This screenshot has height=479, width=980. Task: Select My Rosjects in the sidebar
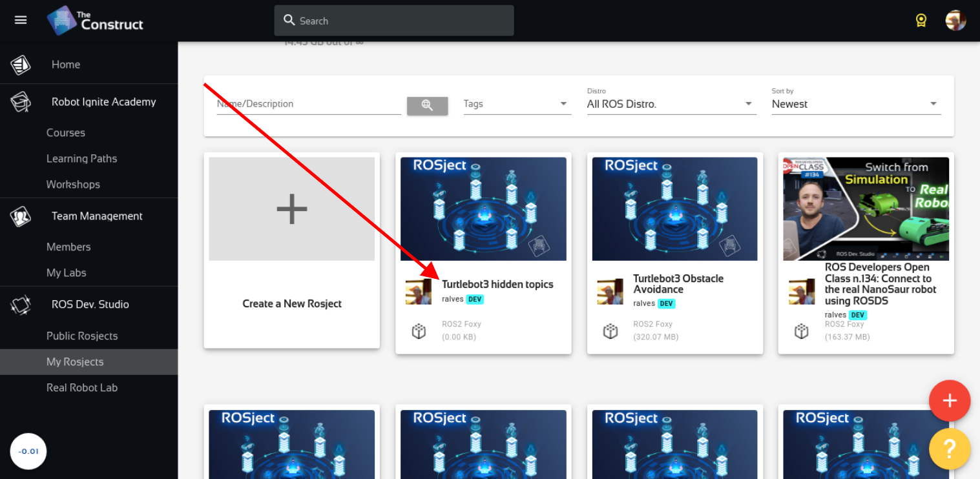[x=89, y=362]
